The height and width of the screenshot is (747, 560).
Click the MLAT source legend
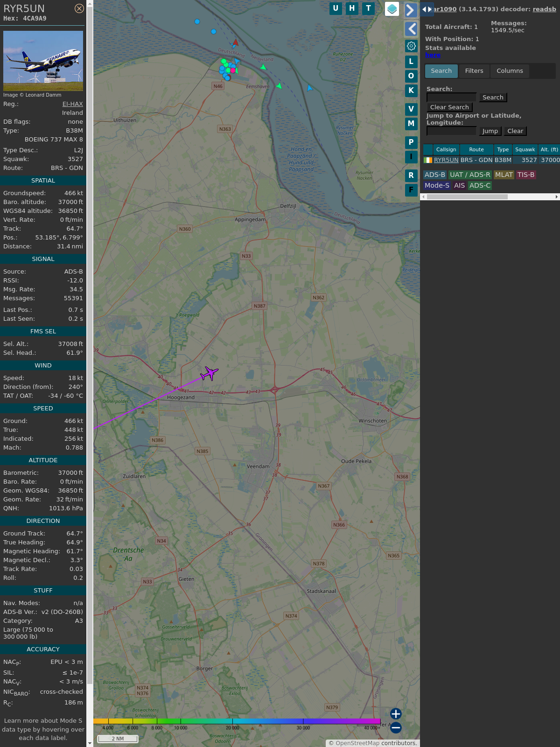(x=504, y=175)
